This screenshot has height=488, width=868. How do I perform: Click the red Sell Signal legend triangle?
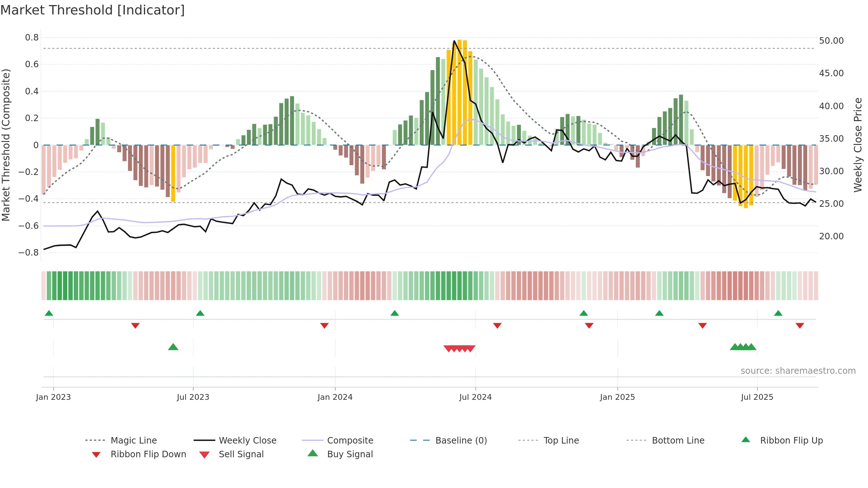204,455
